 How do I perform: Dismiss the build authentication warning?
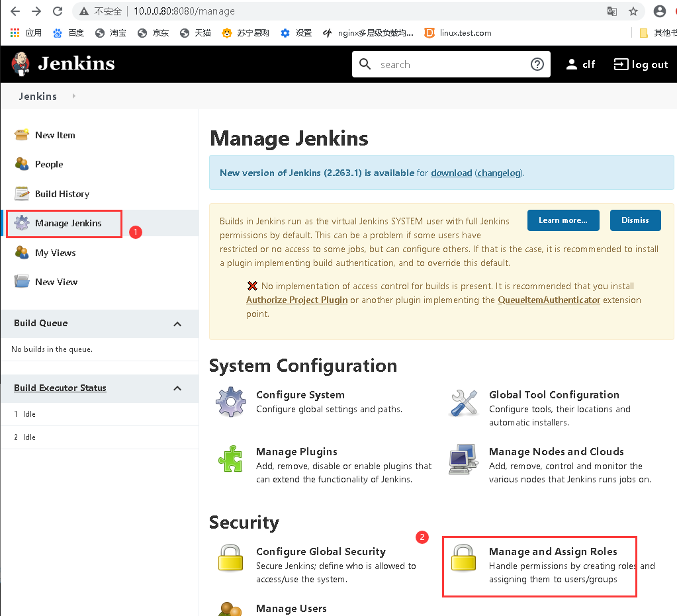click(635, 220)
